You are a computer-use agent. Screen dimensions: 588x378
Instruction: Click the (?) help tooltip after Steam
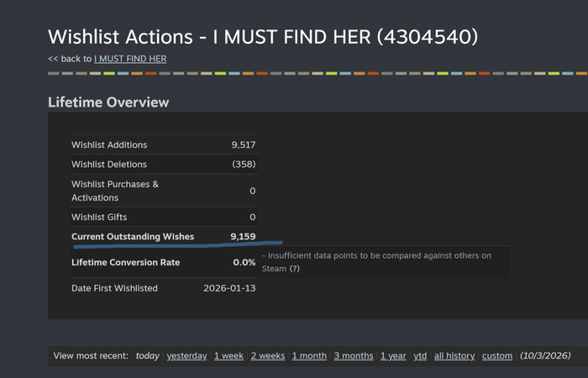[x=294, y=269]
